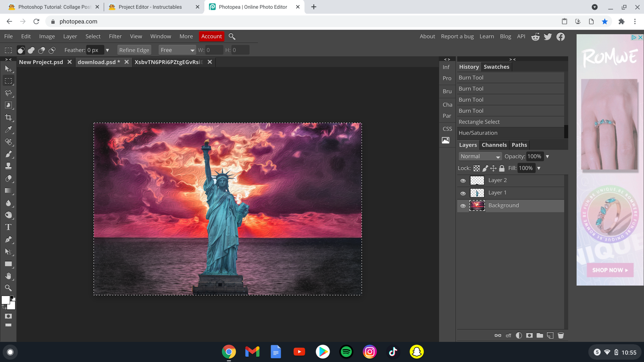
Task: Select the Clone Stamp tool
Action: 8,166
